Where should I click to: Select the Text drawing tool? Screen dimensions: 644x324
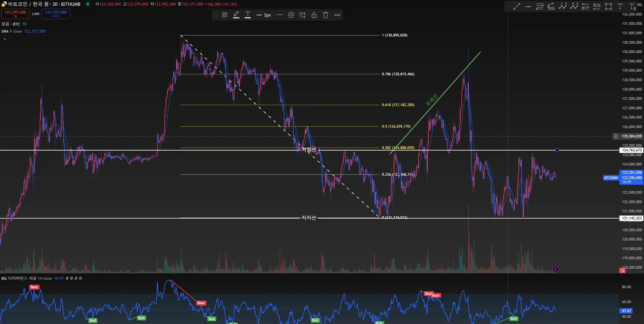[x=620, y=6]
